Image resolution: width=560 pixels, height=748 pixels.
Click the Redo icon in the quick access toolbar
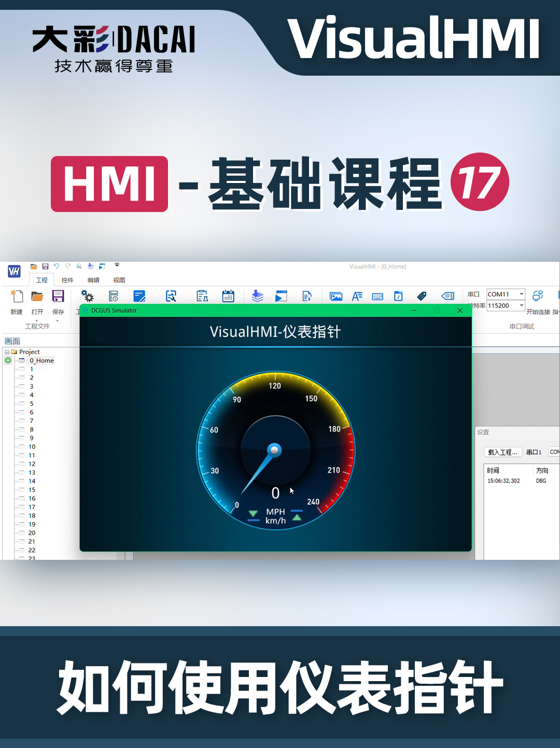point(67,266)
